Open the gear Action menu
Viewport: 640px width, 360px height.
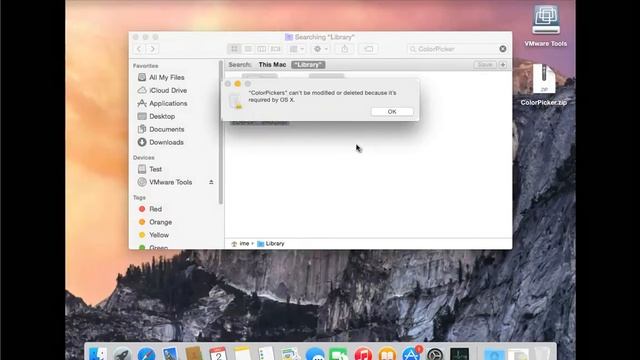coord(320,49)
